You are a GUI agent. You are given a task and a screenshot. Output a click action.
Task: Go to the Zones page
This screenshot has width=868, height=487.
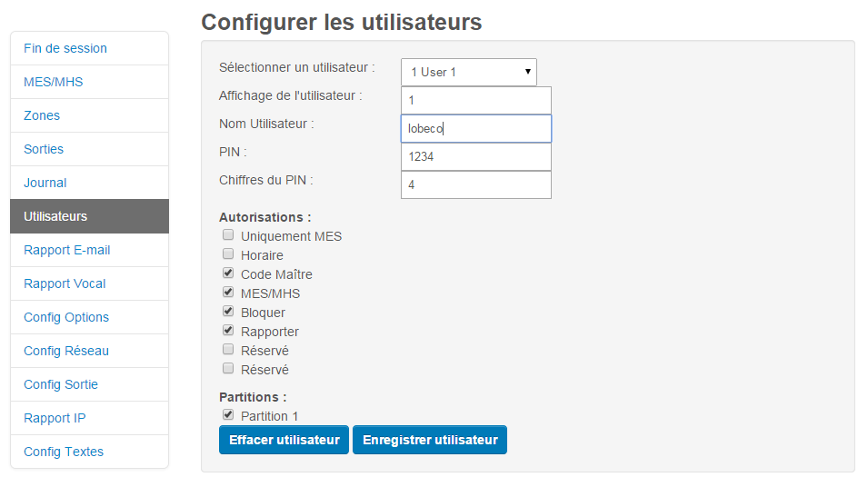pyautogui.click(x=90, y=115)
